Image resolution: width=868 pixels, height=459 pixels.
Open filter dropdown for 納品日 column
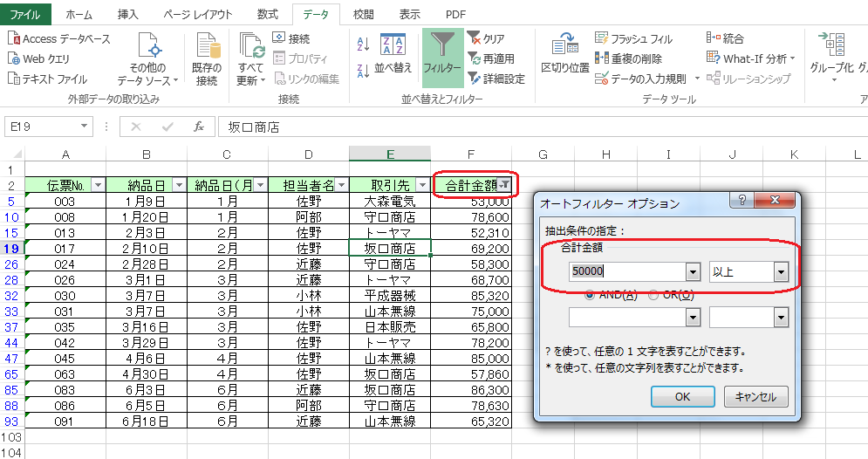point(179,185)
